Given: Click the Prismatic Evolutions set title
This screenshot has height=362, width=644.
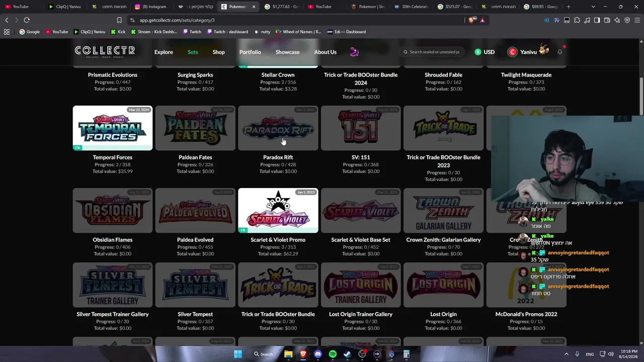Looking at the screenshot, I should tap(113, 75).
